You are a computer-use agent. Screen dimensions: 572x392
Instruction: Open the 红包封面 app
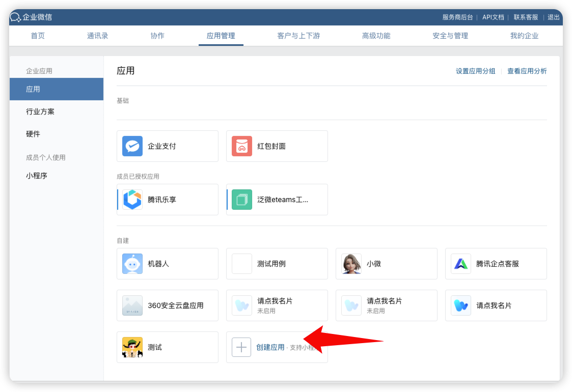click(x=277, y=146)
